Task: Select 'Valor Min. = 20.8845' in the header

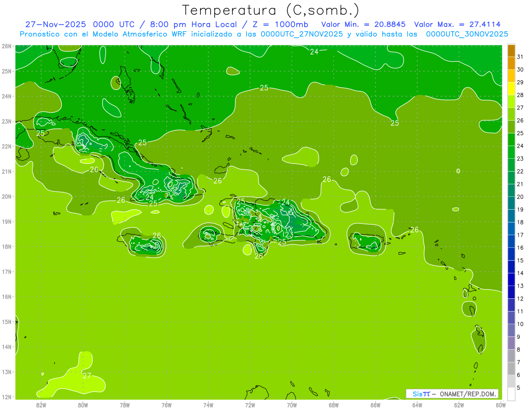Action: (x=364, y=24)
